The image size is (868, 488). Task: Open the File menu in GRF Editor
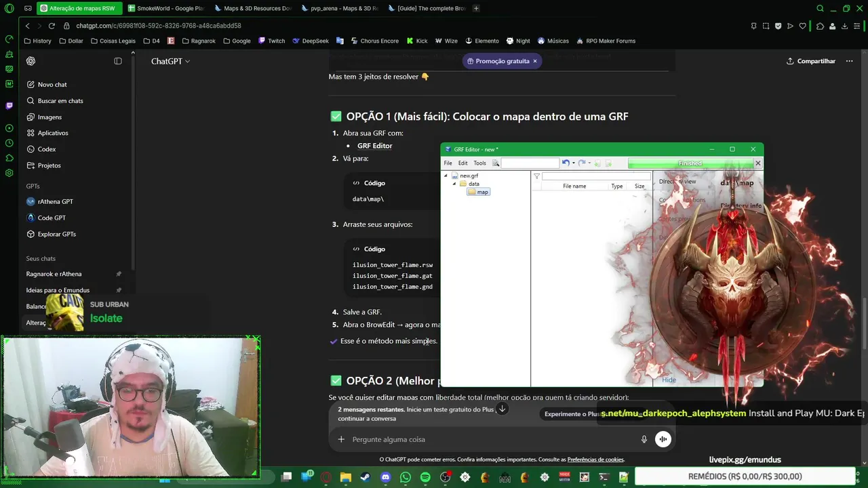(x=448, y=163)
